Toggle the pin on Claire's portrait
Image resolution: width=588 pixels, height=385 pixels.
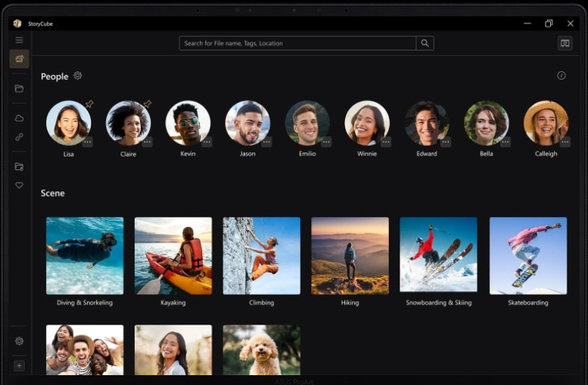(148, 104)
